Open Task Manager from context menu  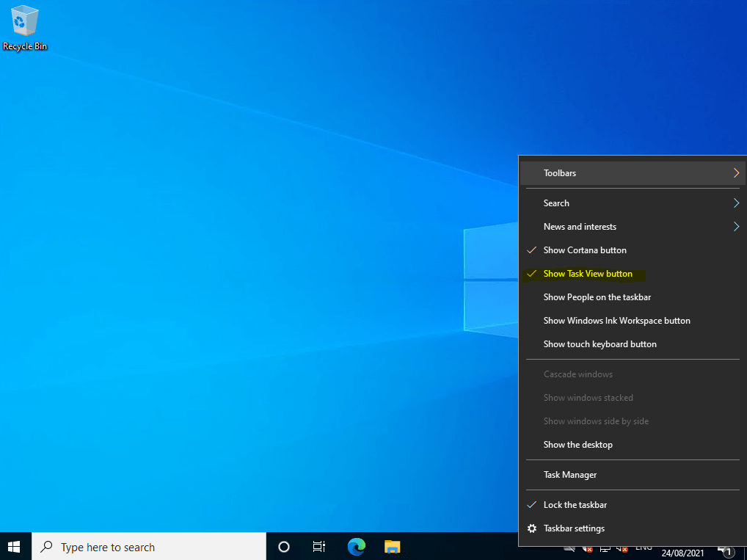pos(633,475)
